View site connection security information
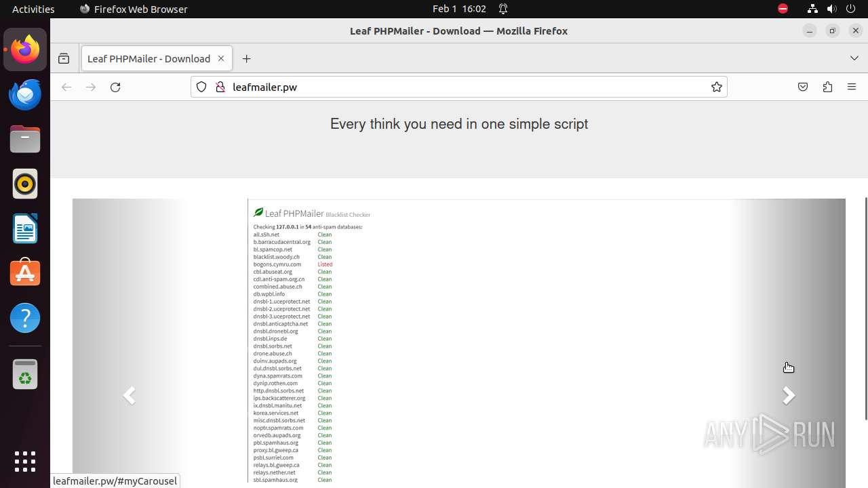Viewport: 868px width, 488px height. pos(220,87)
